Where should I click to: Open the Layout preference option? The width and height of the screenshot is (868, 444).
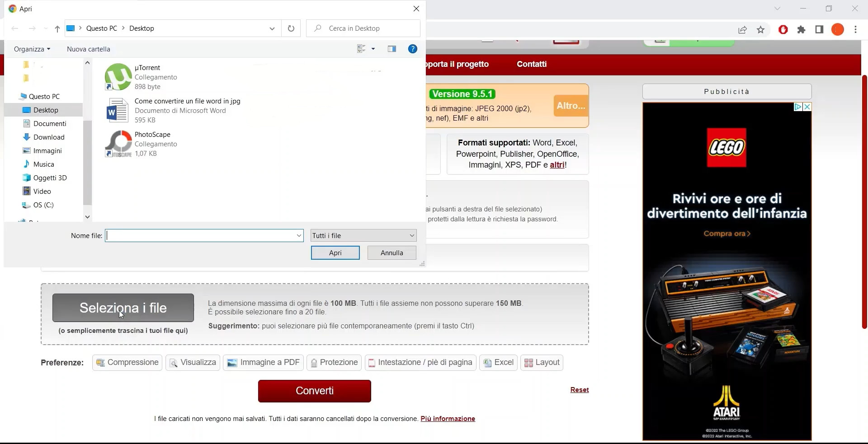click(x=542, y=362)
